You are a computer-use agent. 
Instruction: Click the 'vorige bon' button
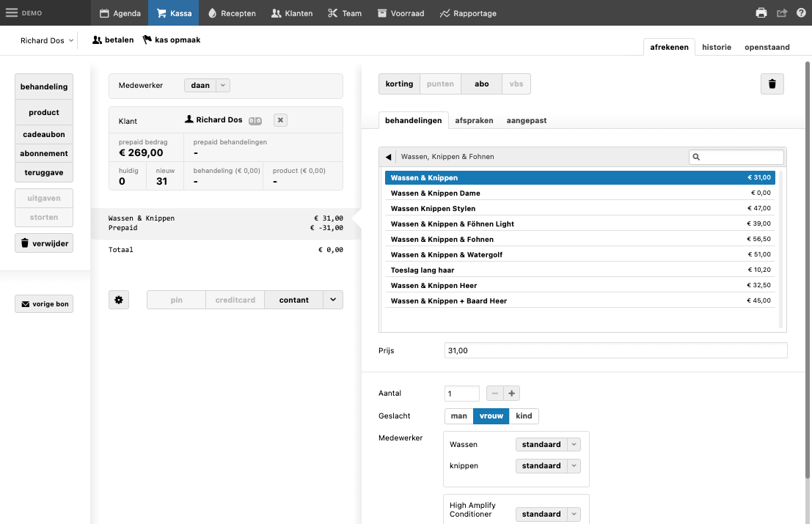[x=44, y=304]
